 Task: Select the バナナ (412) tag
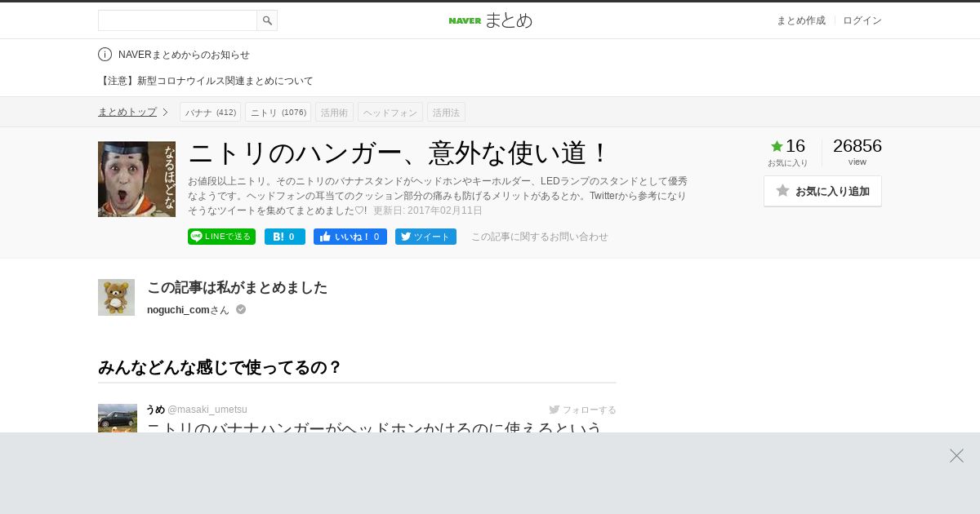pos(210,112)
